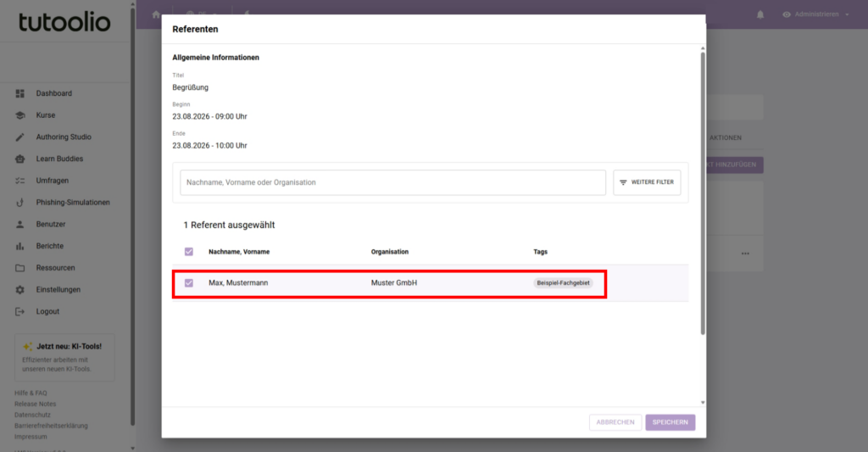Click the dialog scrollbar down arrow
Image resolution: width=868 pixels, height=452 pixels.
pyautogui.click(x=703, y=403)
